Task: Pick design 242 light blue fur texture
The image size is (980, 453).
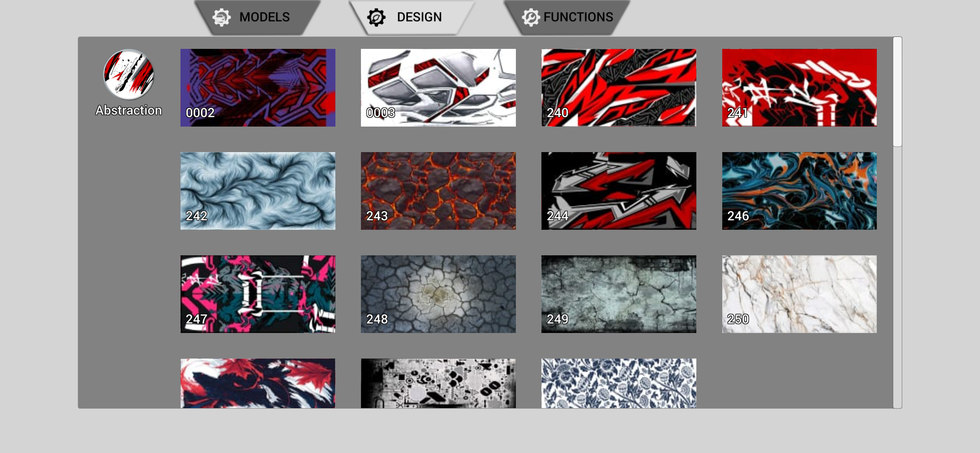Action: coord(257,191)
